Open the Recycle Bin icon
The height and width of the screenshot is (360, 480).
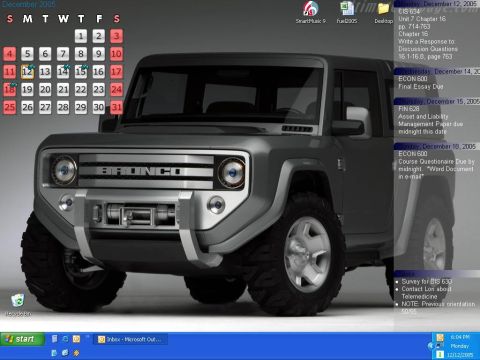click(18, 304)
